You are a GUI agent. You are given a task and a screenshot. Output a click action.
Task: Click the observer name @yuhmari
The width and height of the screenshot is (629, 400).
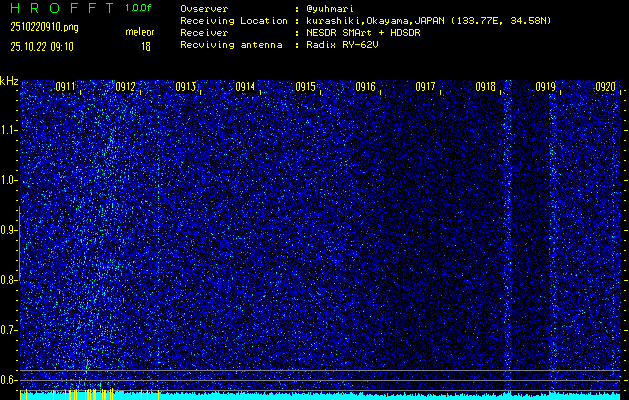330,9
